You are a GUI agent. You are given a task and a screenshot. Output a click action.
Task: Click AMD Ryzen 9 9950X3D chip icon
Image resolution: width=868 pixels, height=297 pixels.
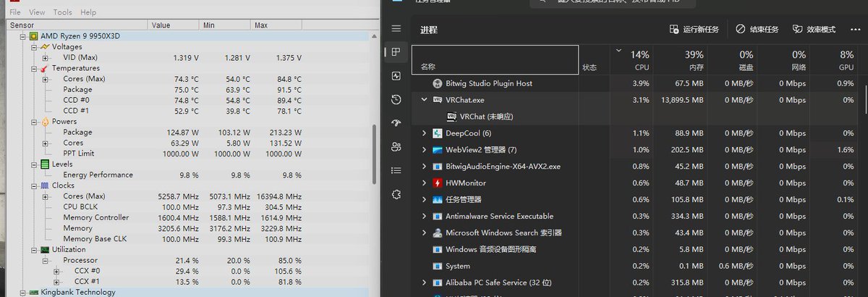tap(33, 35)
